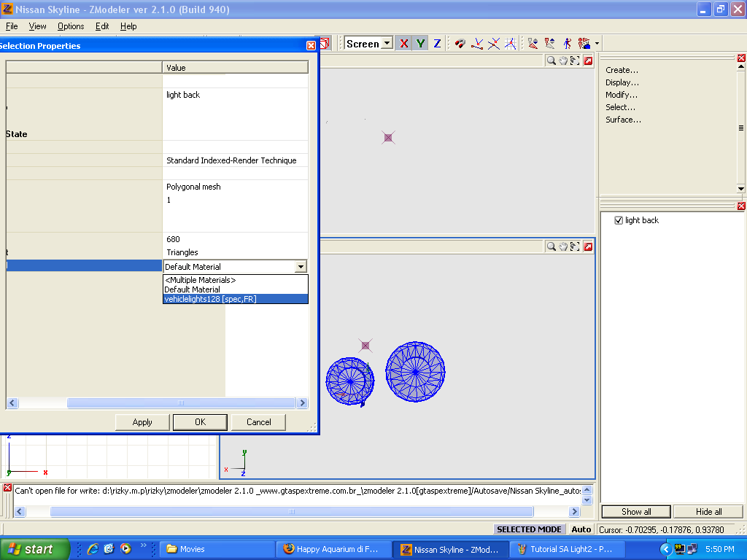Toggle the Y axis constraint button
Screen dimensions: 747x560
[420, 44]
